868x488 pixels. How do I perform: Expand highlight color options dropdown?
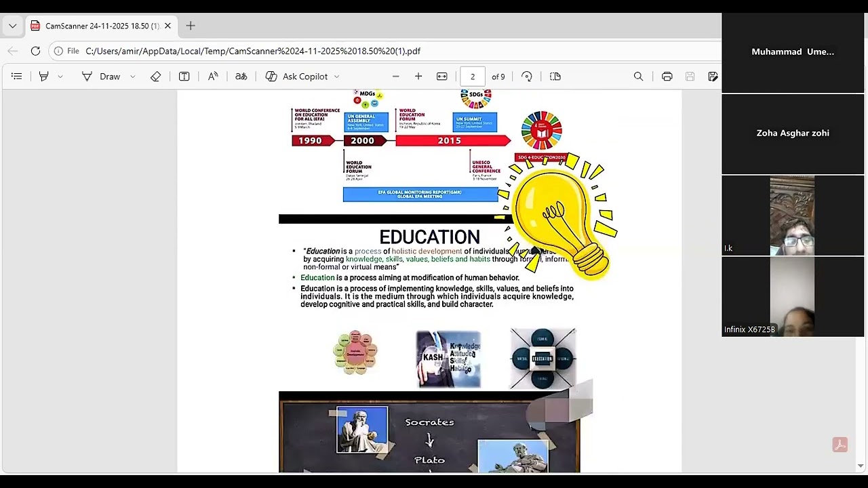pyautogui.click(x=60, y=77)
